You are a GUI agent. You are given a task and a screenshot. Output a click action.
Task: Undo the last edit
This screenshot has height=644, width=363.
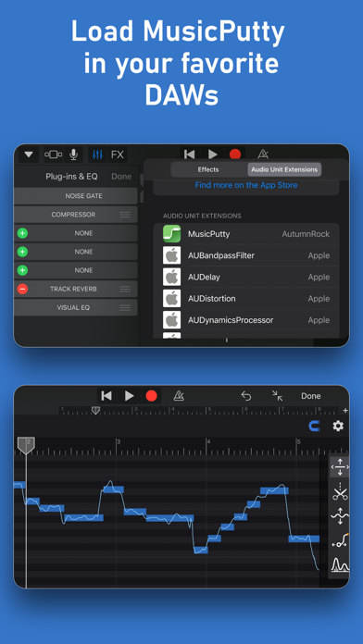tap(245, 396)
